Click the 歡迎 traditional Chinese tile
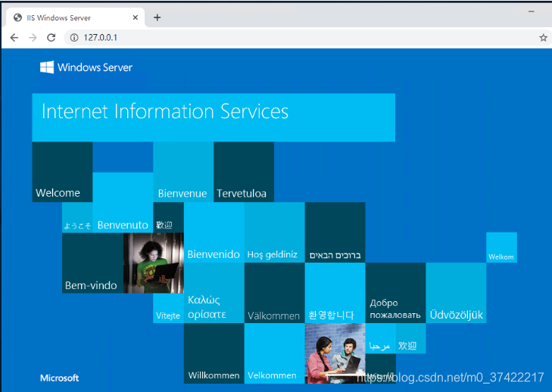 168,217
